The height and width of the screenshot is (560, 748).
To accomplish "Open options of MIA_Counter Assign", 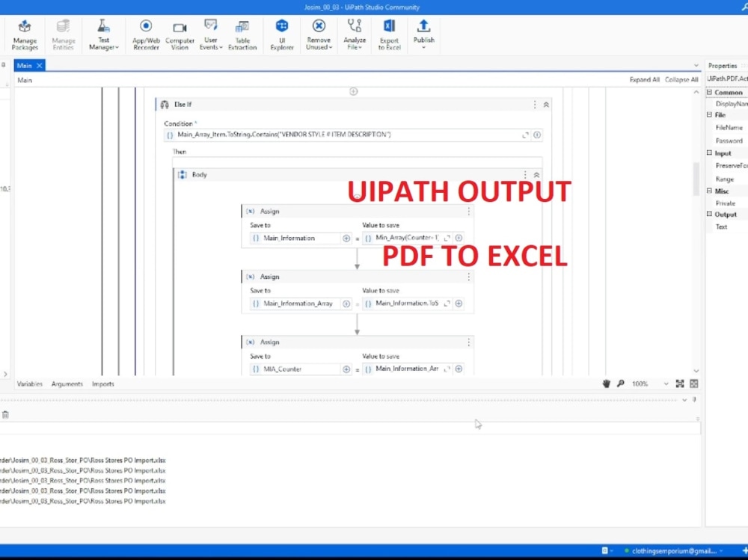I will (x=468, y=342).
